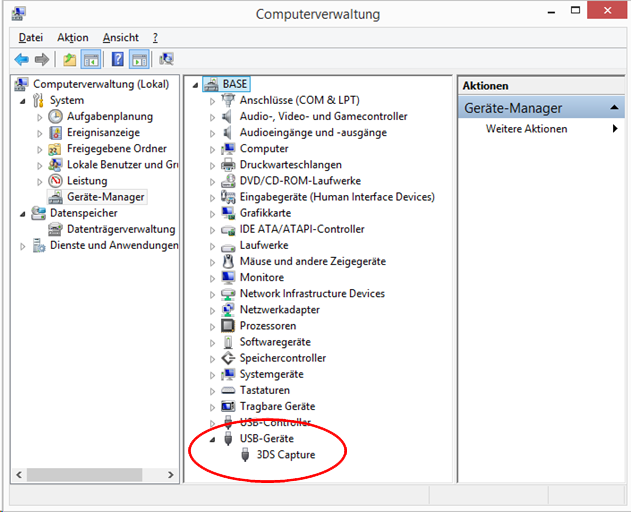Select Geräte-Manager in the left tree
Viewport: 631px width, 512px height.
(x=105, y=197)
